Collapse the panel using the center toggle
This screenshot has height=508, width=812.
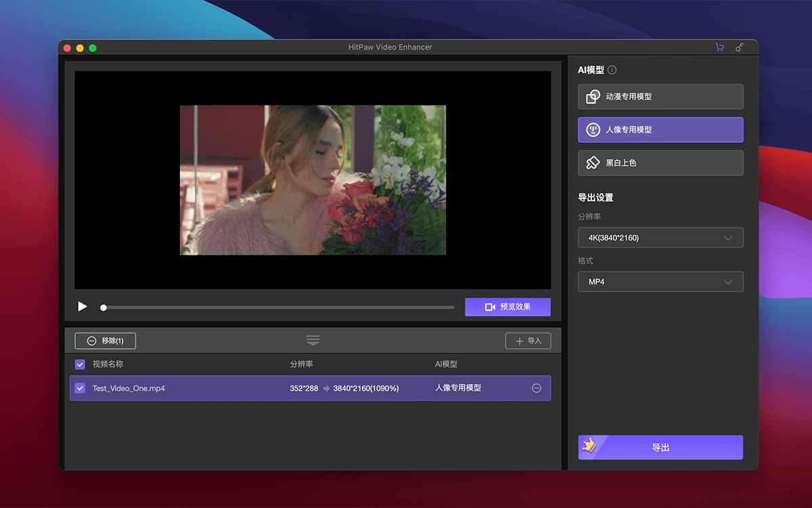tap(313, 340)
